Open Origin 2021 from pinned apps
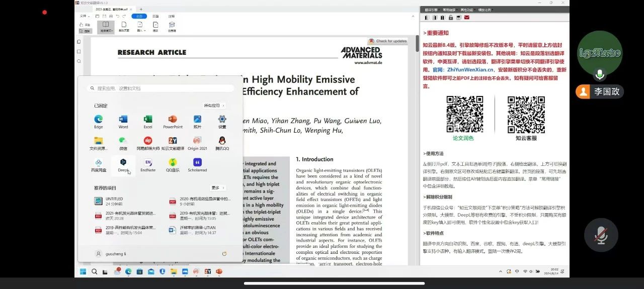Image resolution: width=644 pixels, height=289 pixels. coord(197,143)
